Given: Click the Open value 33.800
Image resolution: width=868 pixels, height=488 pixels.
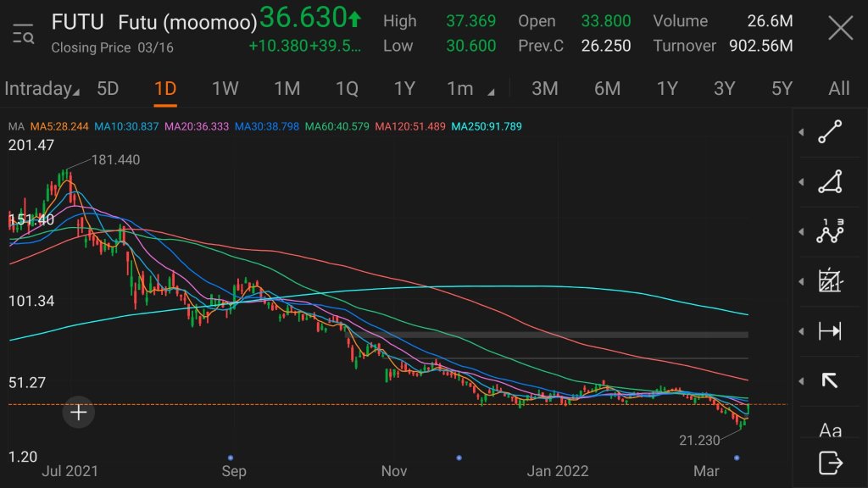Looking at the screenshot, I should pyautogui.click(x=605, y=21).
